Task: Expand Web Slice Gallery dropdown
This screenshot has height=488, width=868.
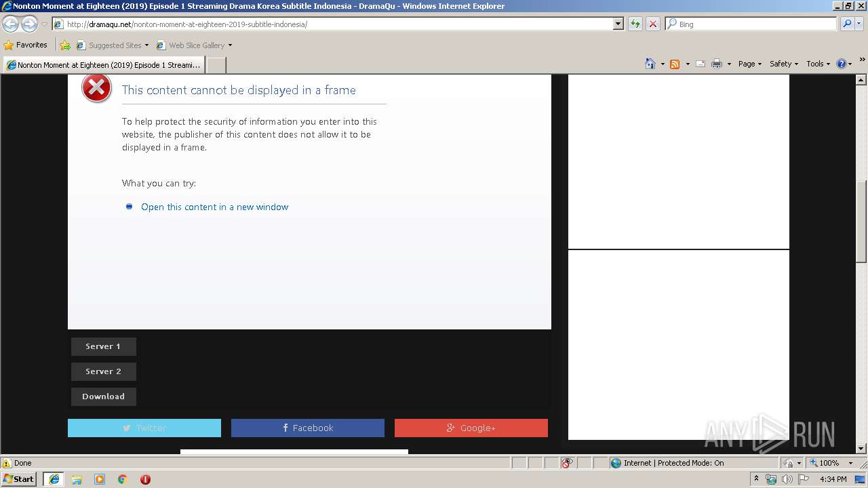Action: coord(230,45)
